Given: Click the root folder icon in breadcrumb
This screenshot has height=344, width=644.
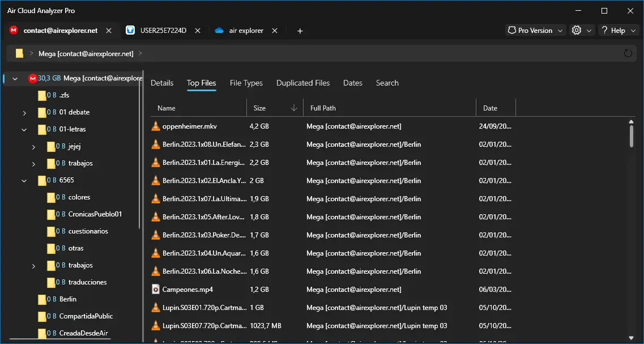Looking at the screenshot, I should (19, 53).
